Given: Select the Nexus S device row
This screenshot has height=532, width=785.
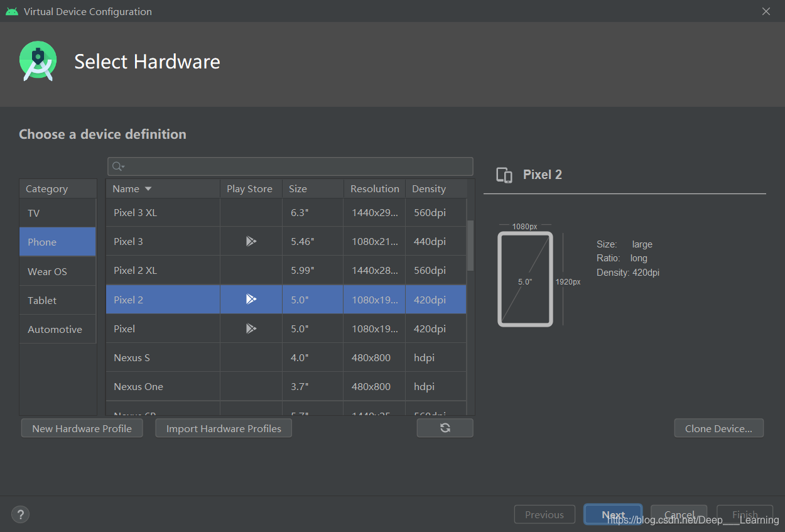Looking at the screenshot, I should [286, 357].
